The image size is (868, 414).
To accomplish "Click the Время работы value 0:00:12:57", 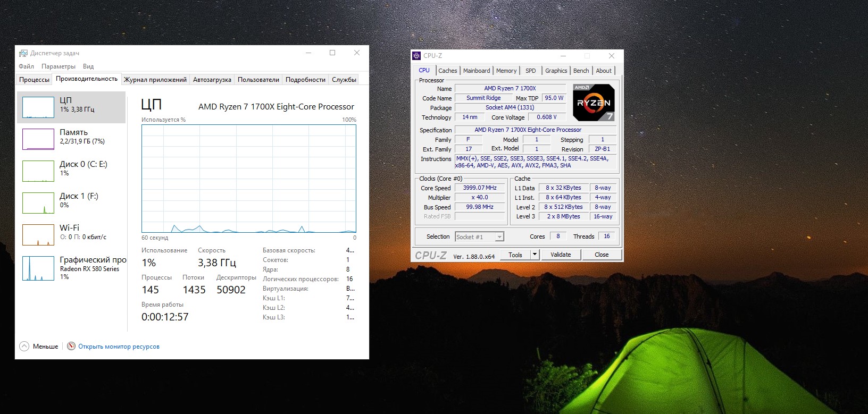I will pos(165,317).
